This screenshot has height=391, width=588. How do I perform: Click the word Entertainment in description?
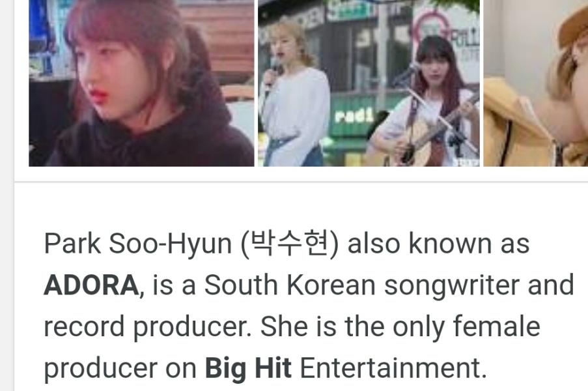click(x=393, y=368)
